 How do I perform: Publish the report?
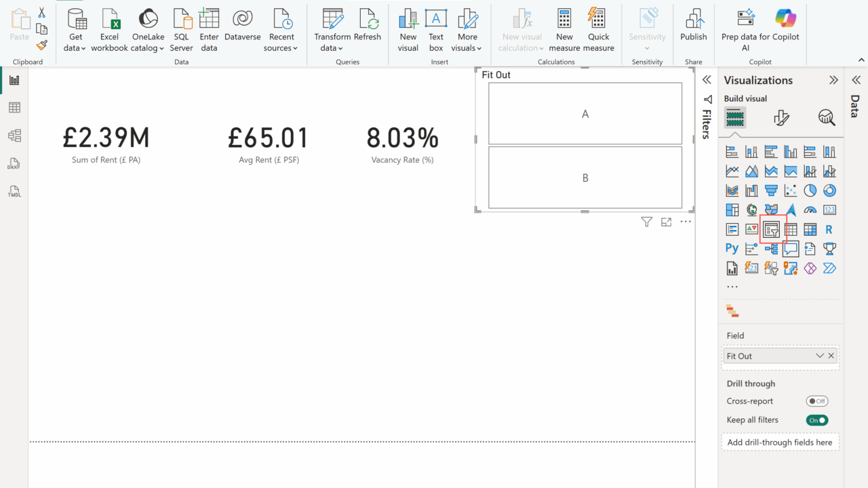point(694,25)
